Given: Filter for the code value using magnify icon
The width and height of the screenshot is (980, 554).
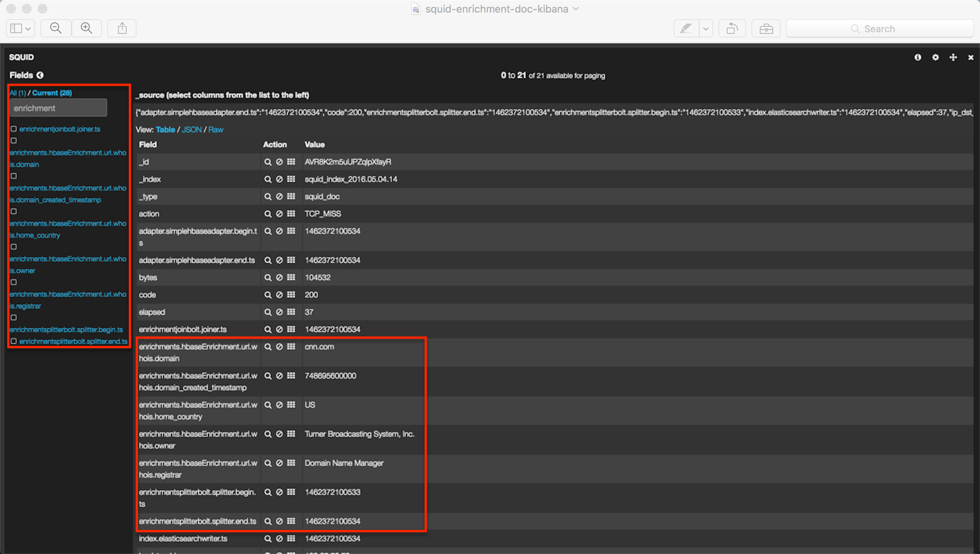Looking at the screenshot, I should pyautogui.click(x=267, y=295).
